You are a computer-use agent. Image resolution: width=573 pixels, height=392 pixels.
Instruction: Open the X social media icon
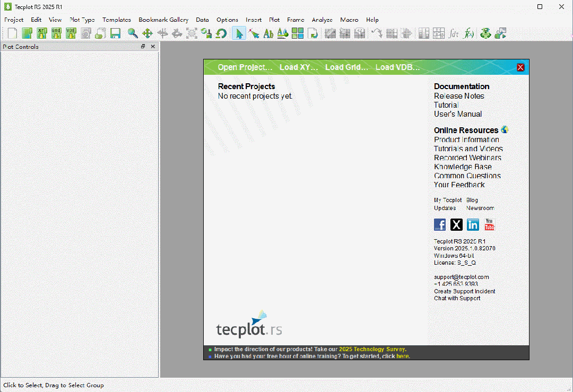click(x=456, y=224)
